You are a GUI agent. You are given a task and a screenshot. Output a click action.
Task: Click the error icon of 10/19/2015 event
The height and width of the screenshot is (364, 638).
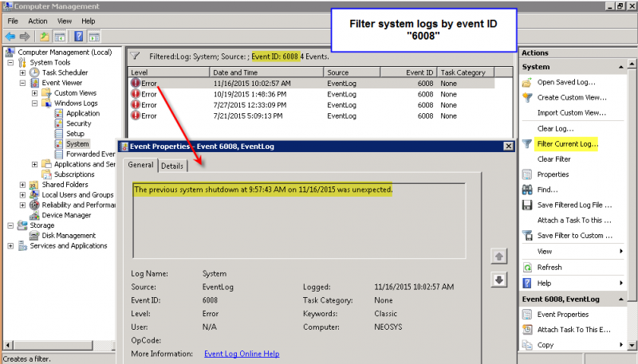click(135, 94)
